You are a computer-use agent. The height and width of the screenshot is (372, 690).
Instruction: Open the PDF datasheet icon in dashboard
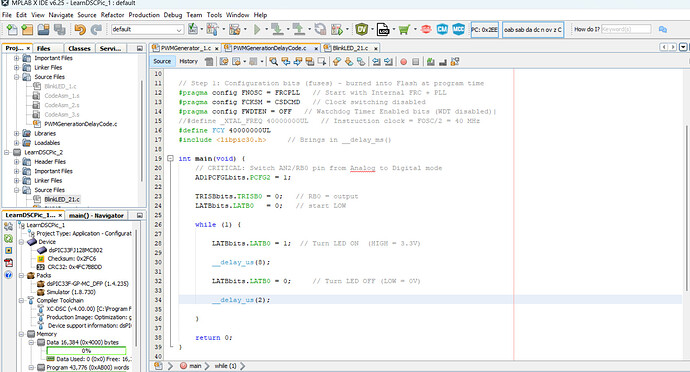coord(8,263)
